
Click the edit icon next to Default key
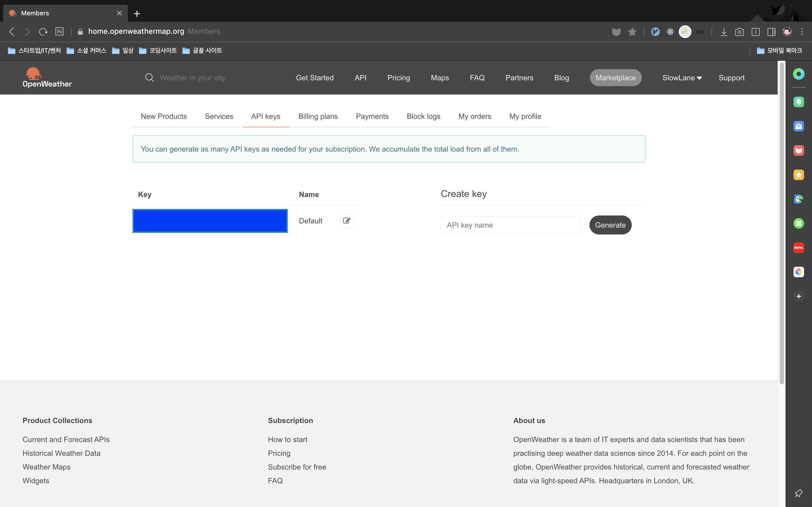tap(347, 221)
